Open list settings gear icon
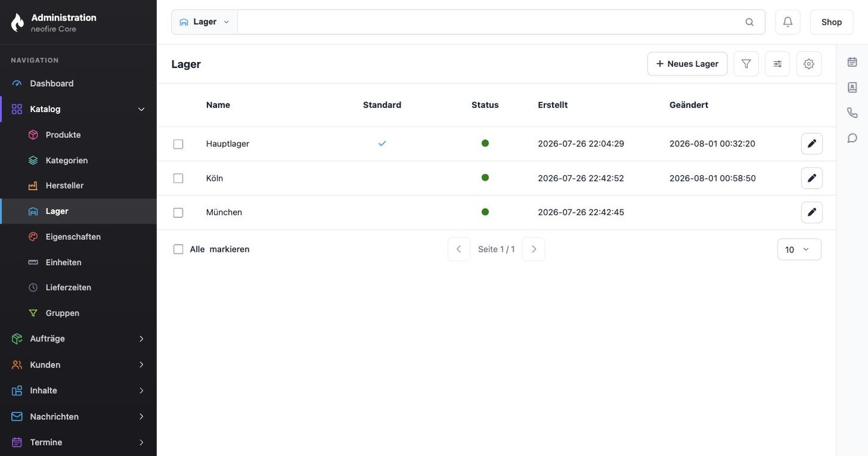The width and height of the screenshot is (868, 456). 809,64
